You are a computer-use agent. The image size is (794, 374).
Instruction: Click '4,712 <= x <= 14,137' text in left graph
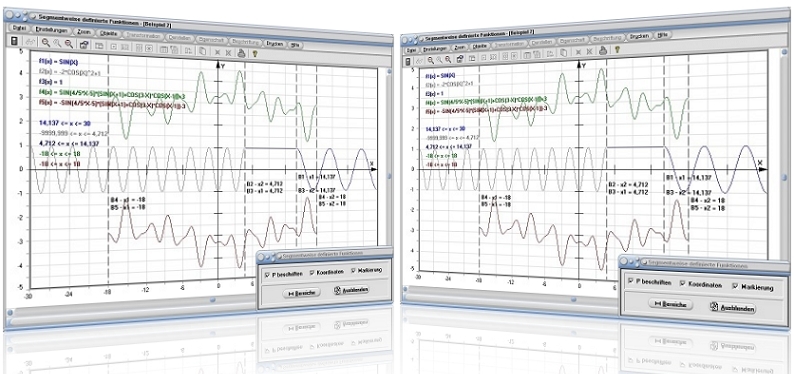pos(69,144)
